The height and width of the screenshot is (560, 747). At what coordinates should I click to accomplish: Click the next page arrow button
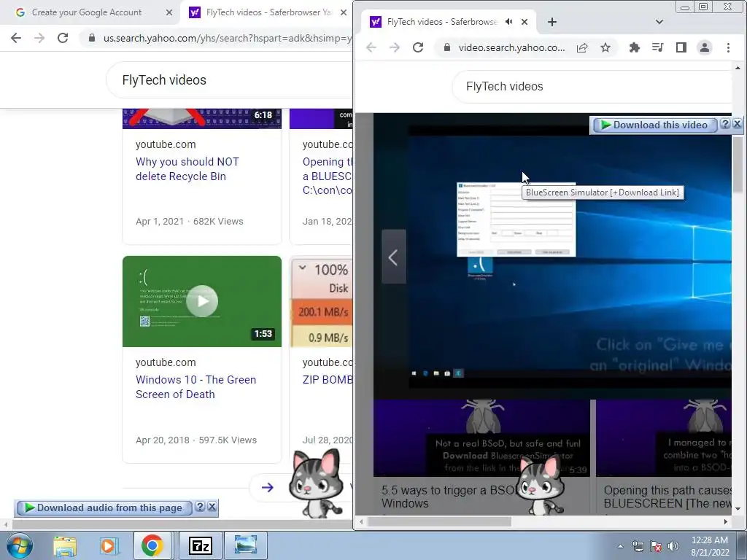[267, 487]
